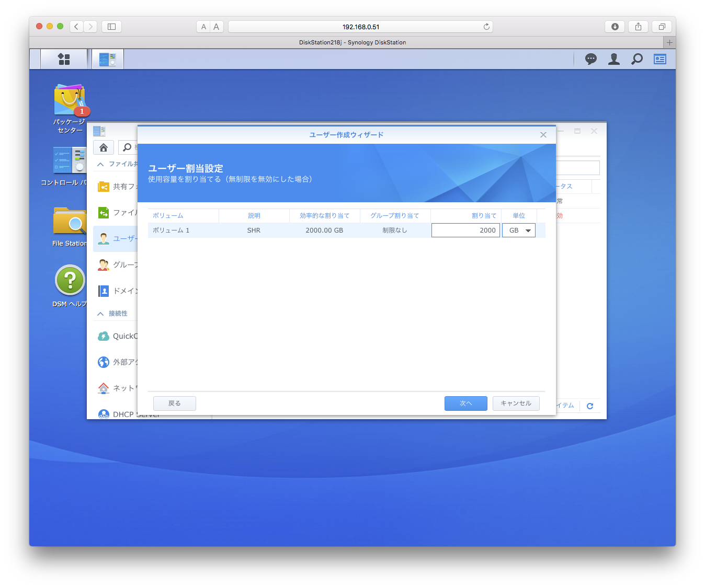Screen dimensions: 705x588
Task: Click the quota allocation input field
Action: pos(465,230)
